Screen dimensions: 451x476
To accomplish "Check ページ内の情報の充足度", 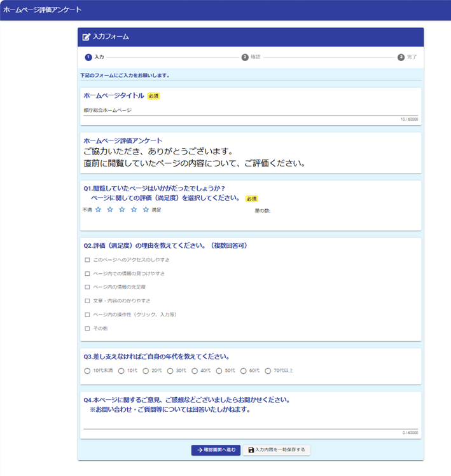I will point(87,287).
